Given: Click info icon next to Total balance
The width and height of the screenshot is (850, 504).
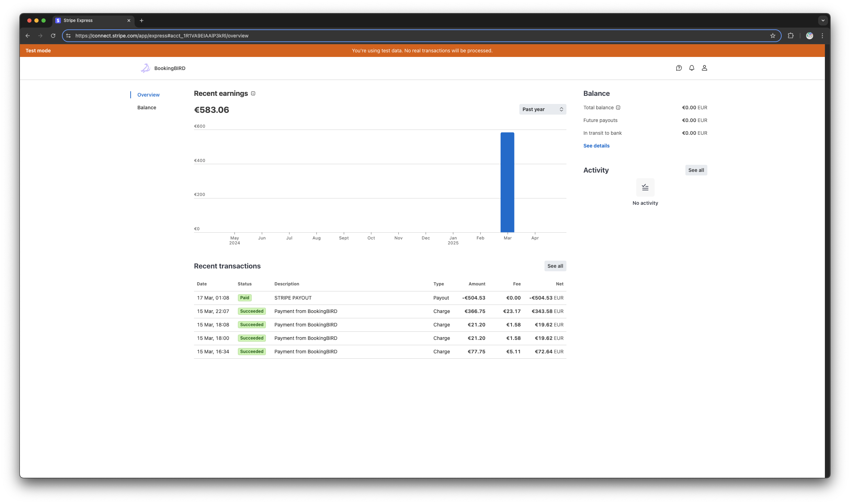Looking at the screenshot, I should tap(618, 108).
